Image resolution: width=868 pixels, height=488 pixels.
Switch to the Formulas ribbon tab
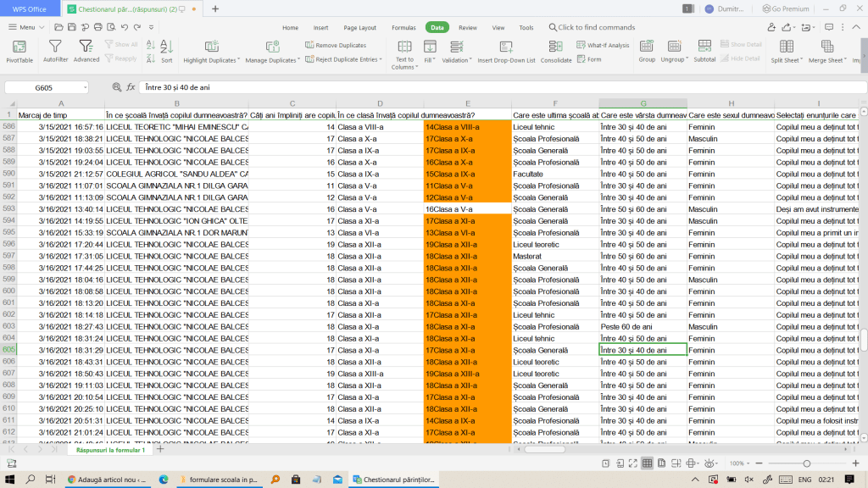coord(403,27)
